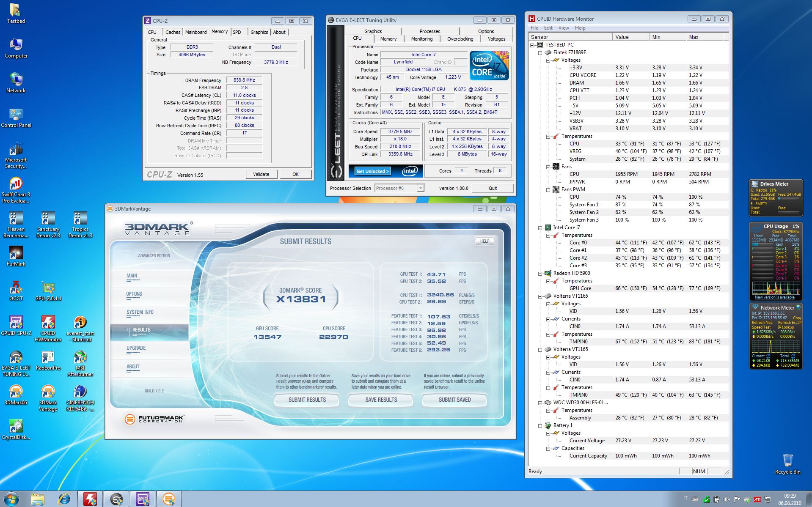Open the Network desktop icon
Screen dimensions: 812x507
point(16,83)
